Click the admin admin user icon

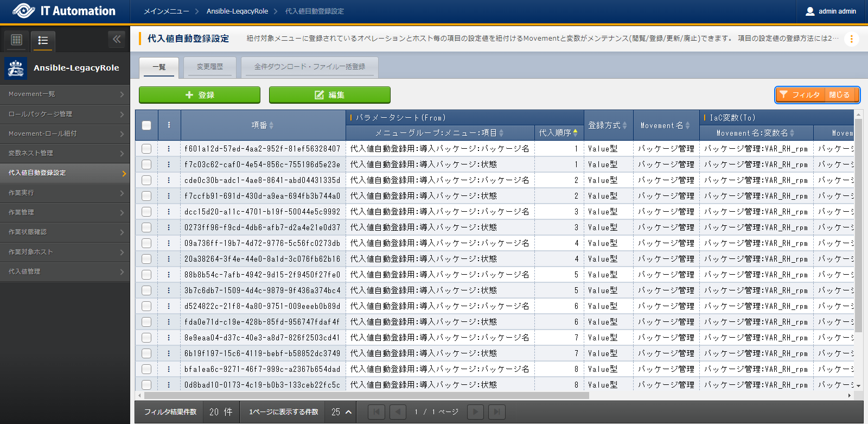810,11
